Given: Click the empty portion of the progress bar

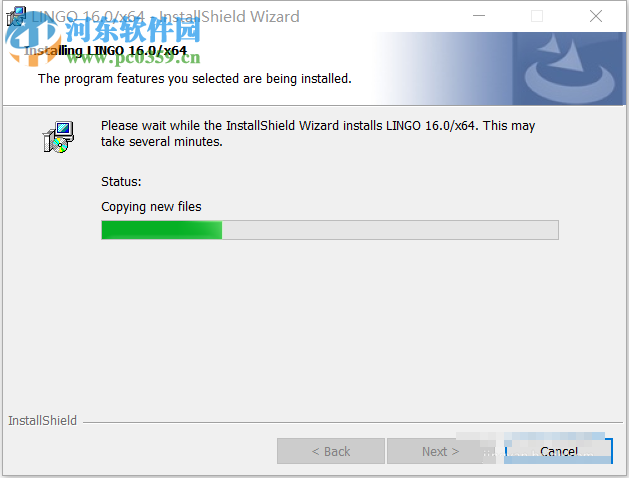Looking at the screenshot, I should pos(390,230).
